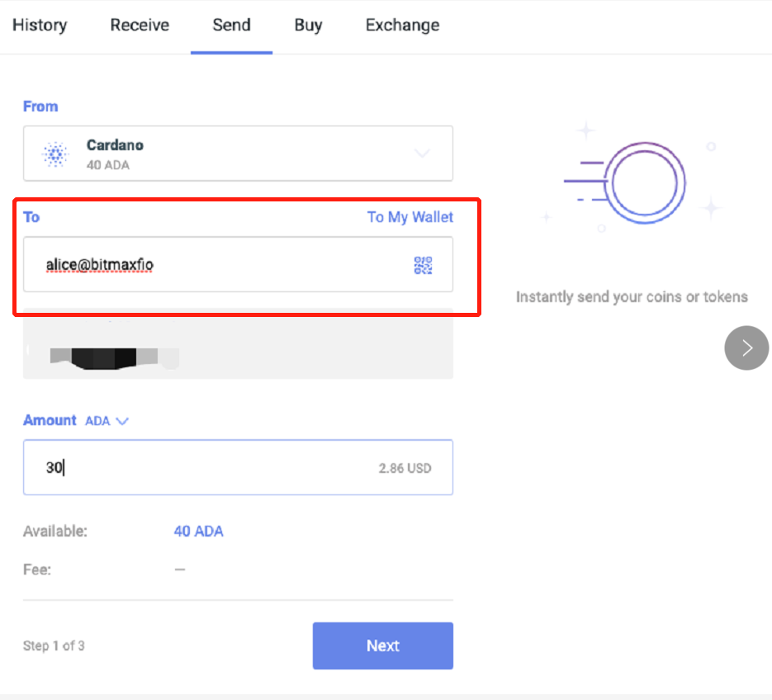Select the Send tab
Image resolution: width=772 pixels, height=700 pixels.
tap(231, 25)
